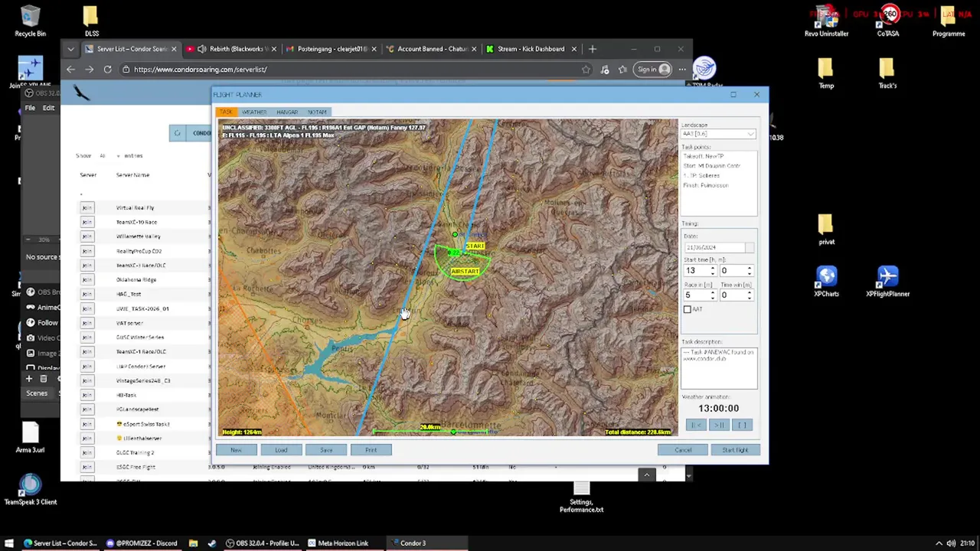The width and height of the screenshot is (980, 551).
Task: Click the AIRSTART marker on the map
Action: click(x=465, y=272)
